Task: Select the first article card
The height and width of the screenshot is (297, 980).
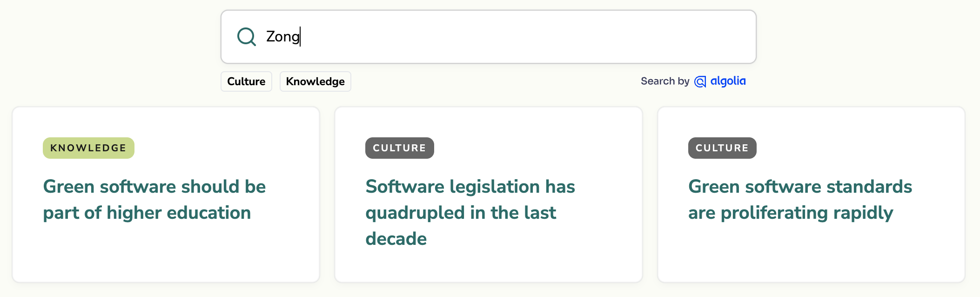Action: [x=166, y=193]
